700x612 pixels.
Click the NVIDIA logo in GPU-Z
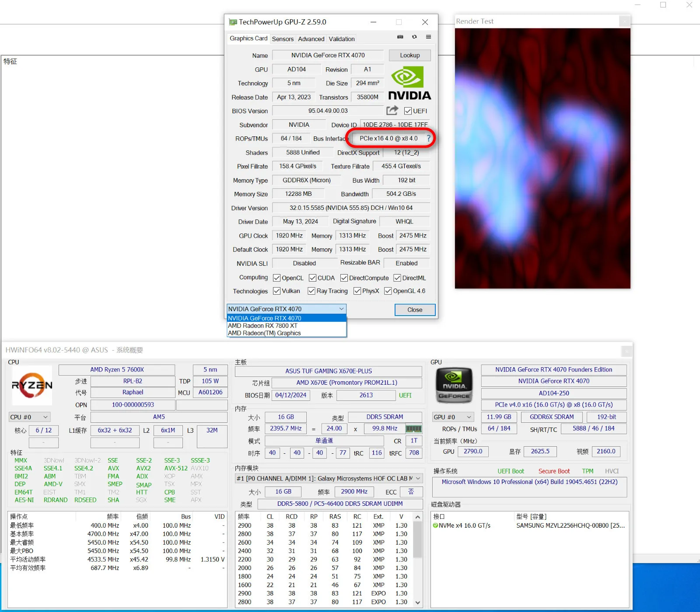point(409,83)
